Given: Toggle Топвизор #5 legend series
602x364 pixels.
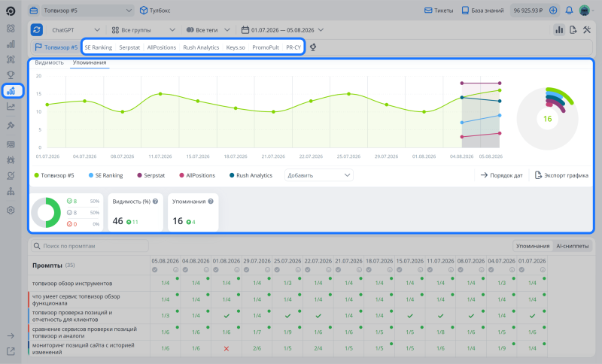Looking at the screenshot, I should pos(54,175).
